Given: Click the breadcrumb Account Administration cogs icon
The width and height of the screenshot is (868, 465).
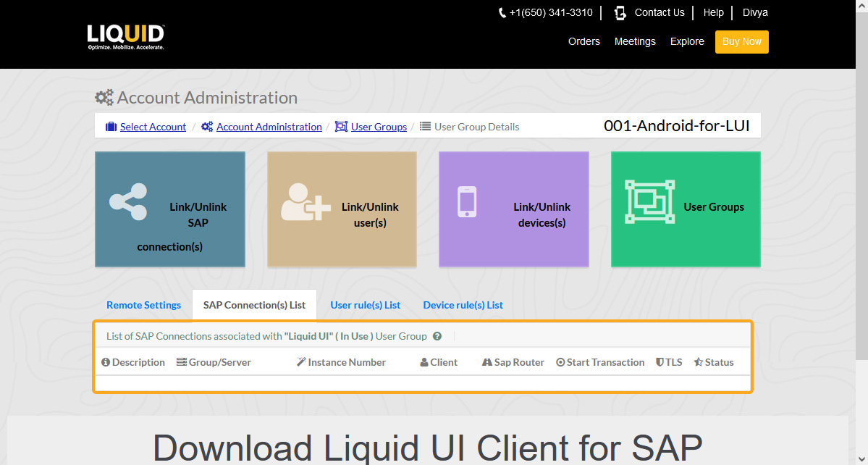Looking at the screenshot, I should tap(207, 127).
